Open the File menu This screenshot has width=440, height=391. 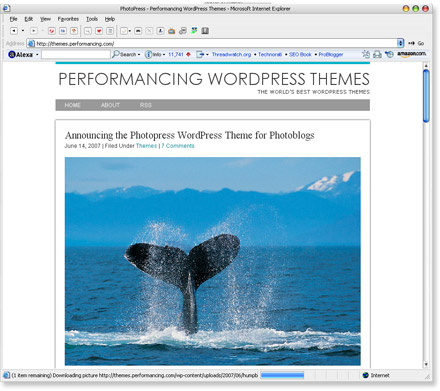pos(13,19)
